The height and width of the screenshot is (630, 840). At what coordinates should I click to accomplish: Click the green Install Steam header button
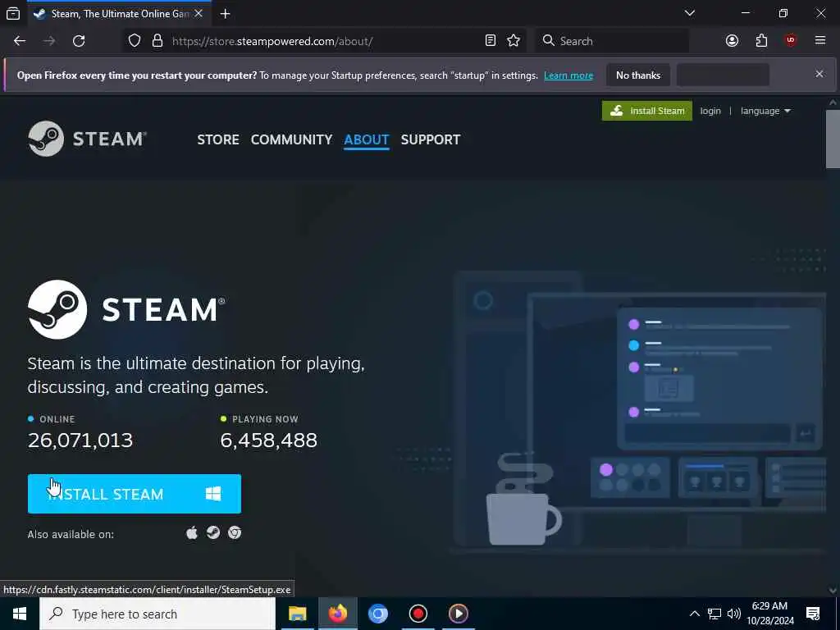tap(647, 111)
